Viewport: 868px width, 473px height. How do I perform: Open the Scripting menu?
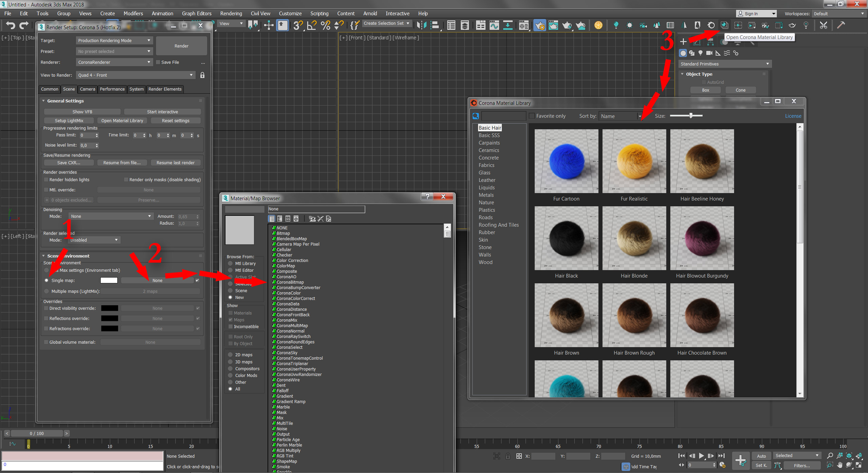click(x=319, y=14)
